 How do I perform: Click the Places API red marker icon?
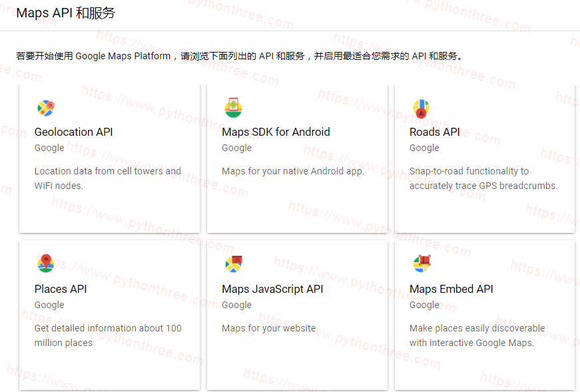point(46,264)
